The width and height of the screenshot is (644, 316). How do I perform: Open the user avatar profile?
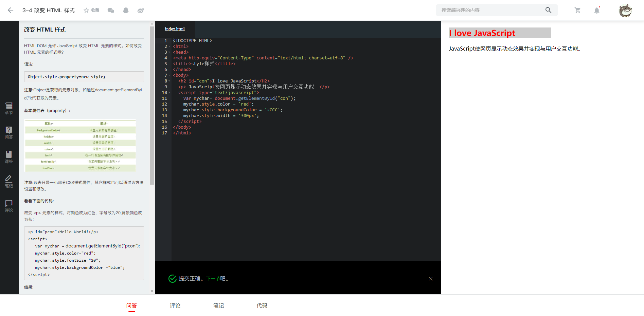pyautogui.click(x=625, y=11)
